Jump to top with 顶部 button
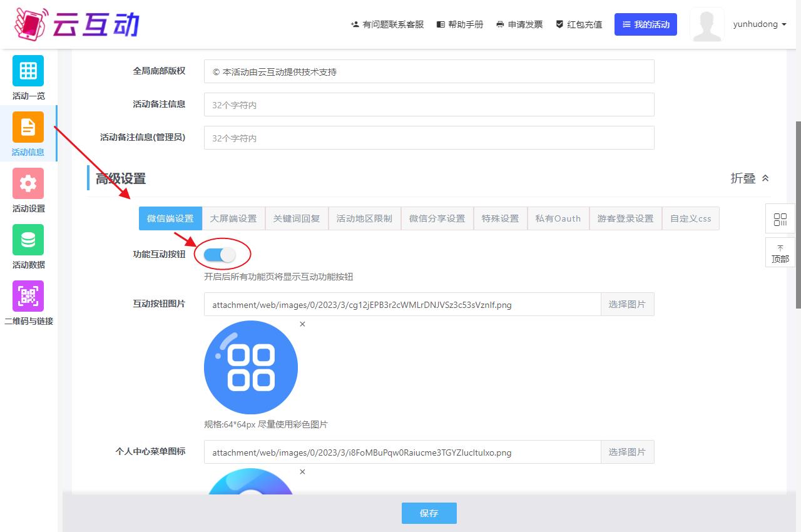801x532 pixels. pyautogui.click(x=780, y=253)
